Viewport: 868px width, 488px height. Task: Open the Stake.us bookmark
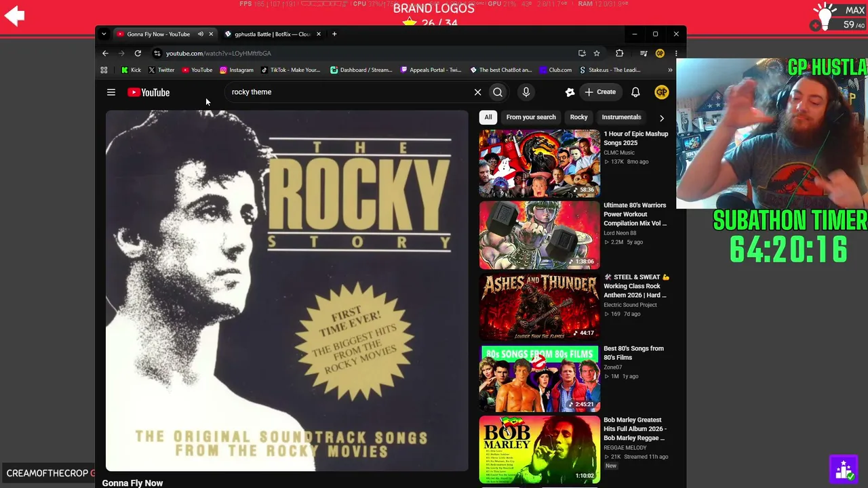pos(610,70)
